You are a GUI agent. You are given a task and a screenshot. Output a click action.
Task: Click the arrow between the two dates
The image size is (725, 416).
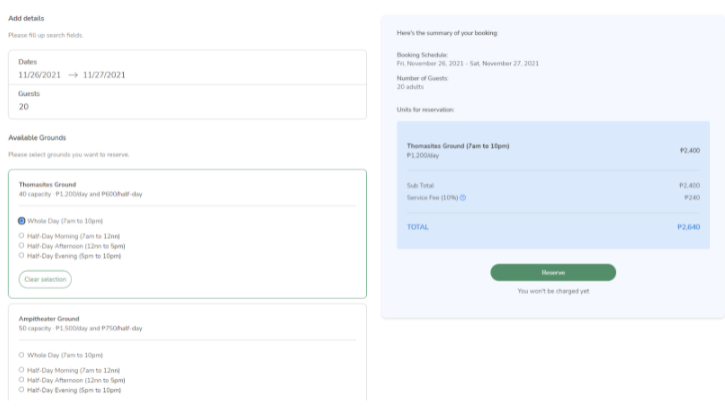[73, 75]
